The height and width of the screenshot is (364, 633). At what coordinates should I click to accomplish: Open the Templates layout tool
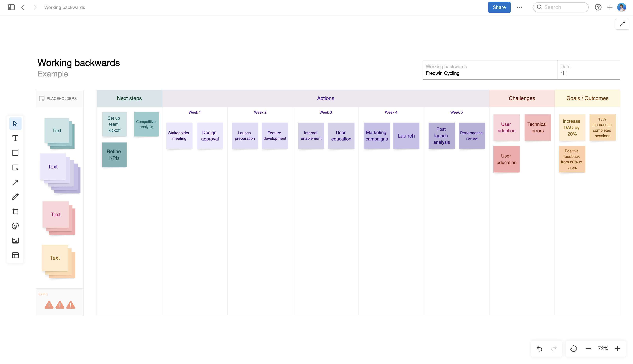click(15, 255)
